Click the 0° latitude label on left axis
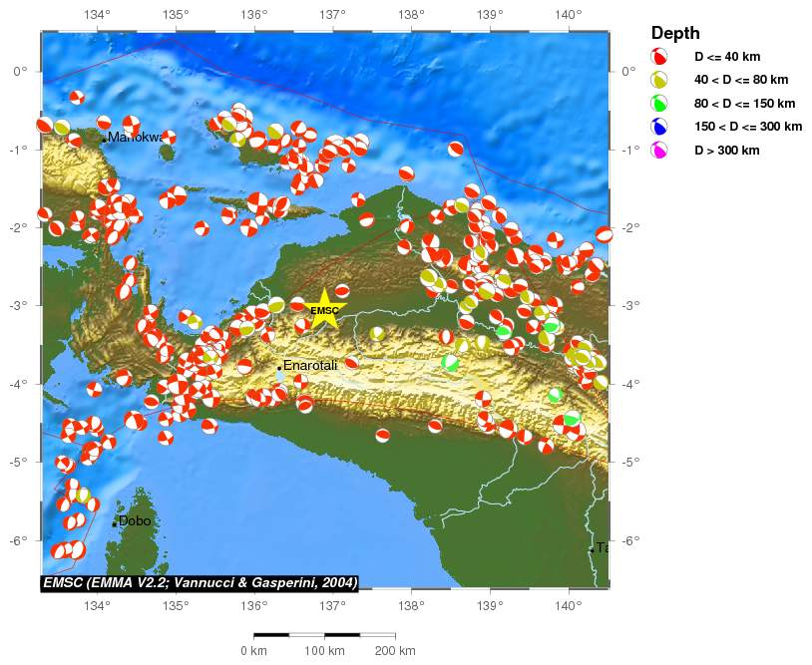 (x=21, y=72)
